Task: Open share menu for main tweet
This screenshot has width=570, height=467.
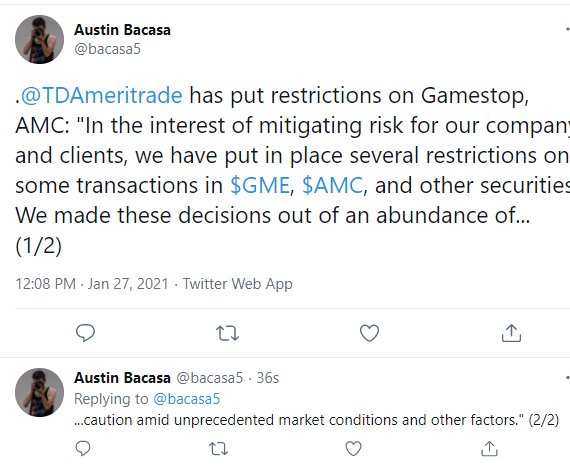Action: click(511, 333)
